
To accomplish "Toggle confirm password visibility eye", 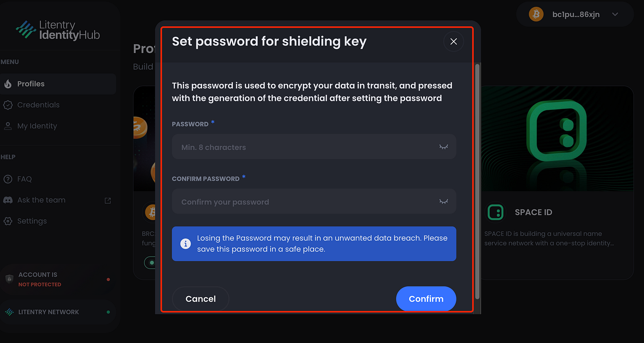I will pos(443,202).
